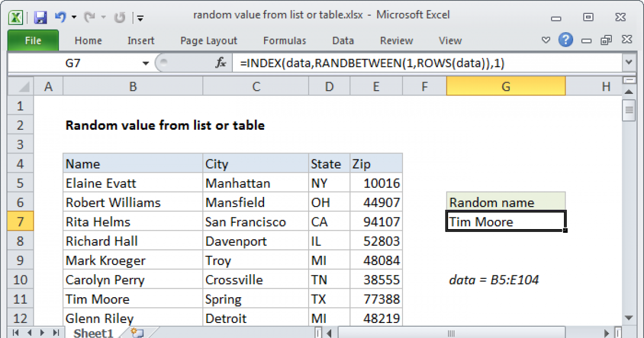Viewport: 644px width, 338px height.
Task: Expand the formula bar
Action: point(628,63)
